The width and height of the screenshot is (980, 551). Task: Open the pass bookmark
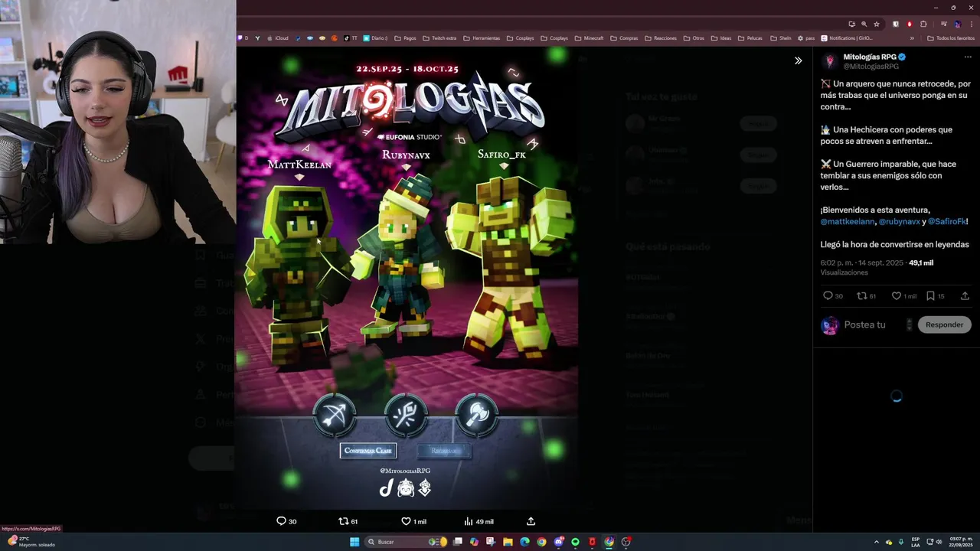click(x=805, y=37)
